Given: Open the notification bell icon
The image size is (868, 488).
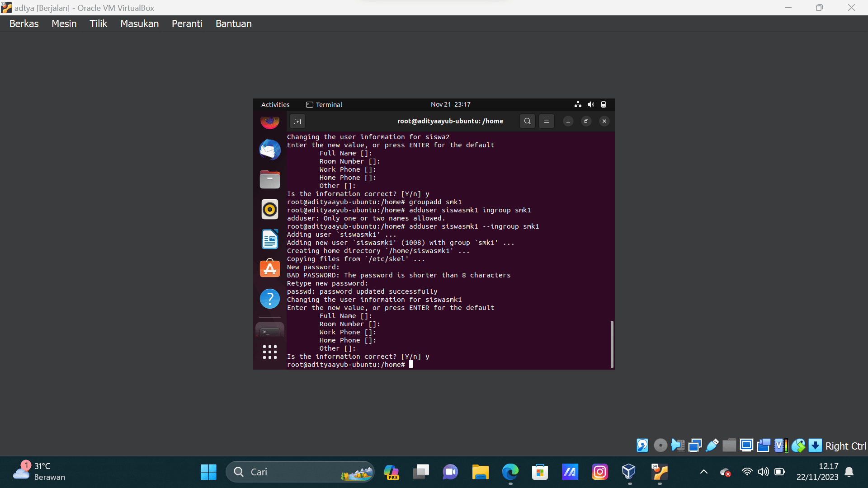Looking at the screenshot, I should click(x=849, y=472).
